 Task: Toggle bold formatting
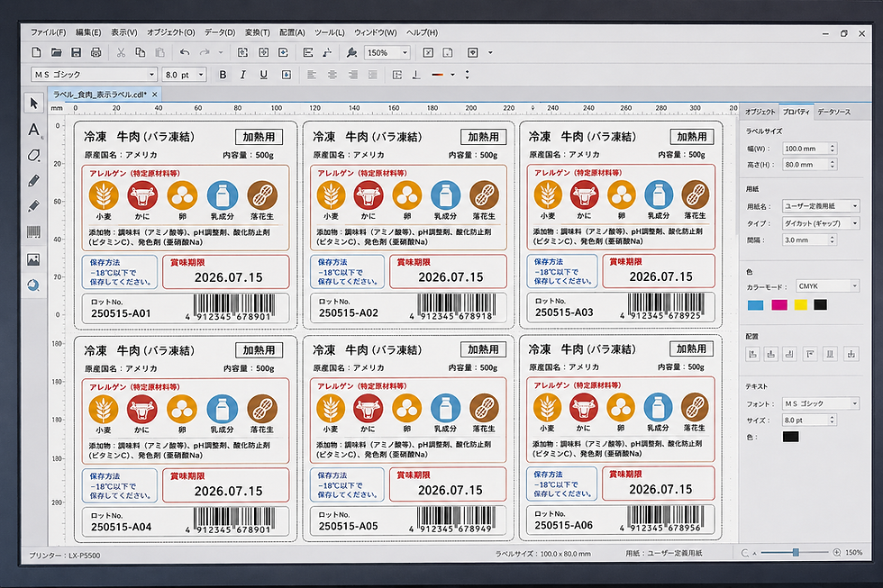point(223,74)
